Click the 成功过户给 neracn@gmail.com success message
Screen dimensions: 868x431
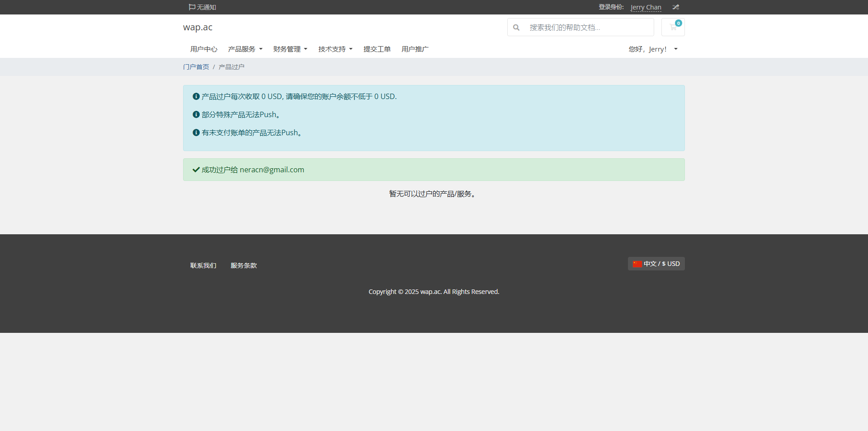coord(434,170)
